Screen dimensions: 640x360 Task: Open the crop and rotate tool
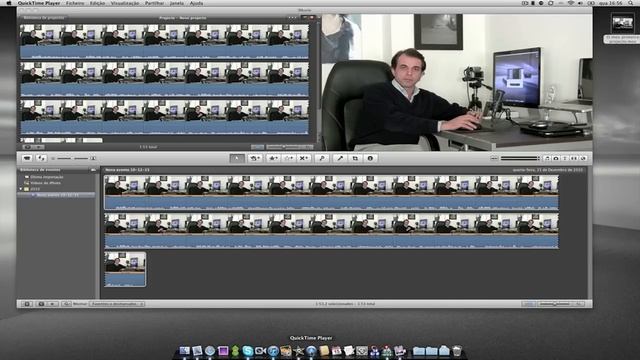pos(355,158)
